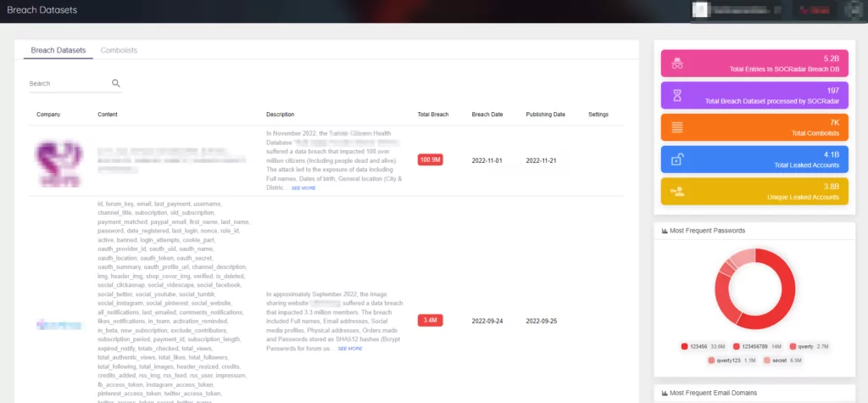Click the user icon on Unique Leaked Accounts card

coord(677,191)
